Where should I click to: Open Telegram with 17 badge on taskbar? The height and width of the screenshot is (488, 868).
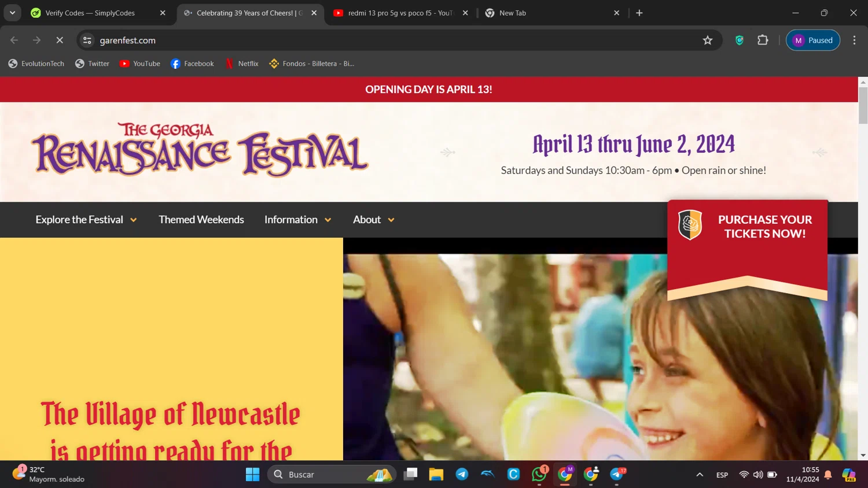point(617,474)
